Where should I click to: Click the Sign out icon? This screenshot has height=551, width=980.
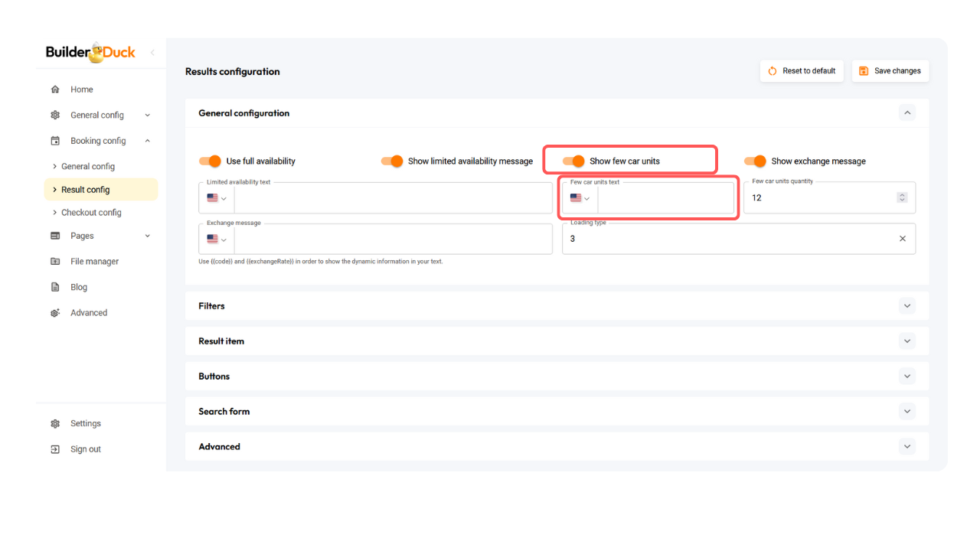pyautogui.click(x=55, y=449)
